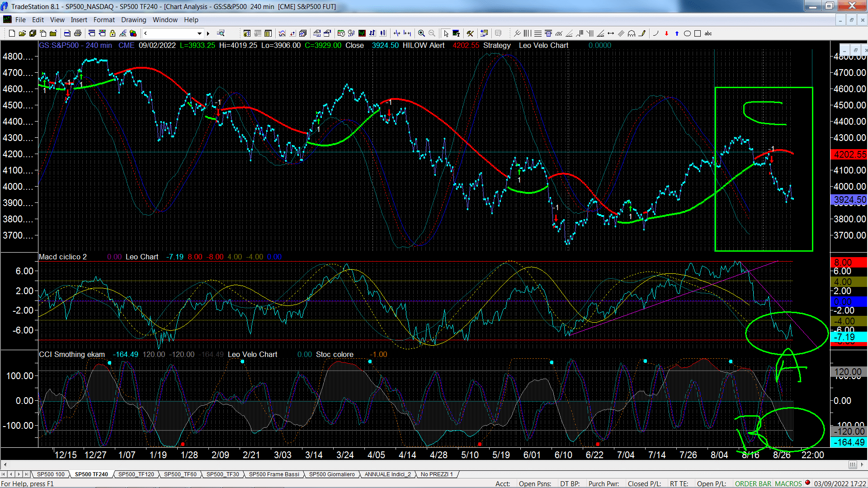Image resolution: width=868 pixels, height=488 pixels.
Task: Select the rectangle drawing tool
Action: (698, 33)
